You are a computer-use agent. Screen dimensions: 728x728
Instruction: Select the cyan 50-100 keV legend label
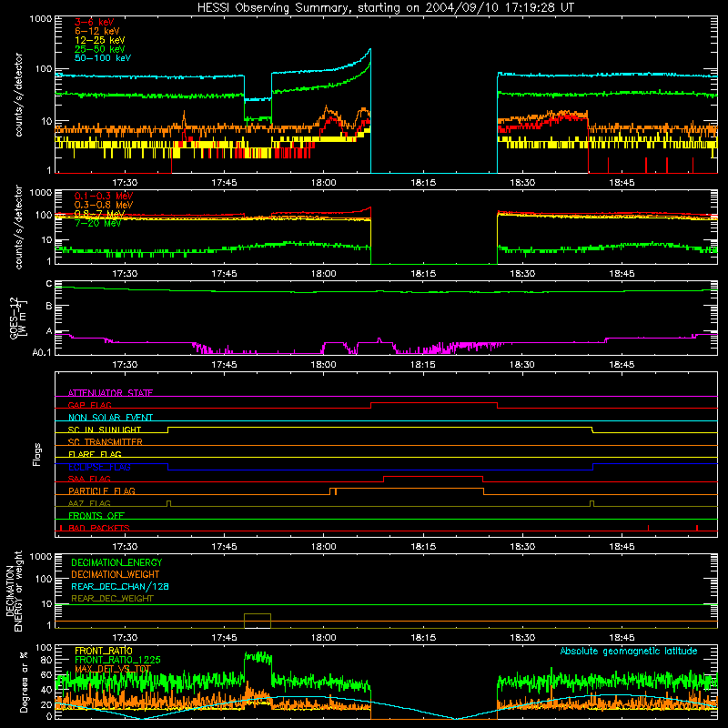point(103,58)
